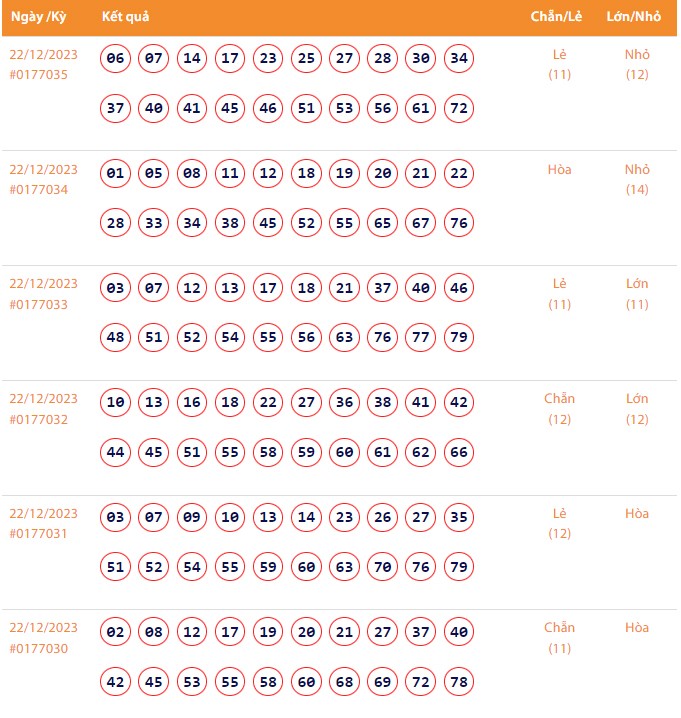The image size is (681, 718).
Task: Click "Lẻ (12)" result for draw #0177031
Action: [560, 523]
